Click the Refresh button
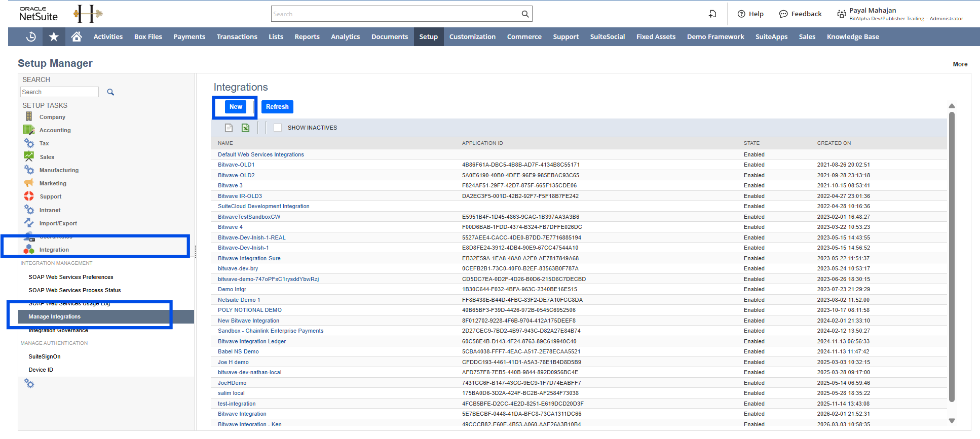980x439 pixels. tap(277, 107)
